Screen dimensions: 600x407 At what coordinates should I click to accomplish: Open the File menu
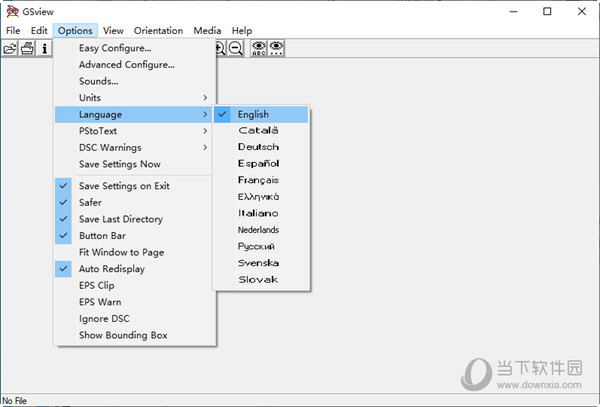pyautogui.click(x=13, y=31)
